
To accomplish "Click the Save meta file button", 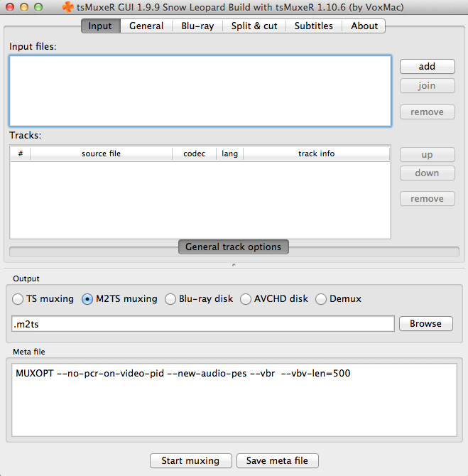I will (x=277, y=460).
